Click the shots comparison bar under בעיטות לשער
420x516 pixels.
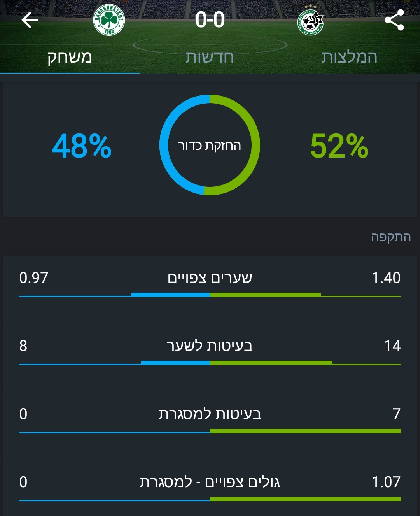coord(210,363)
